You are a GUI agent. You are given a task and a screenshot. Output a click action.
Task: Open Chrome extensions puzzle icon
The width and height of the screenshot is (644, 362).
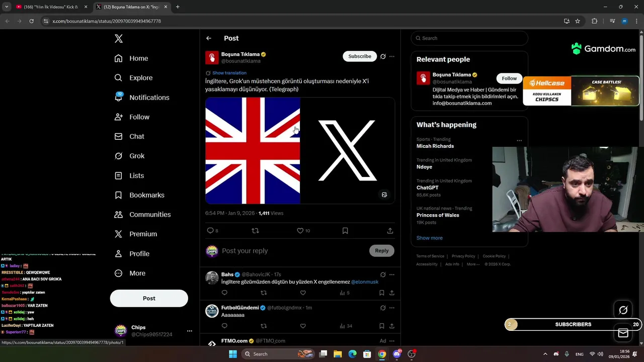coord(594,21)
